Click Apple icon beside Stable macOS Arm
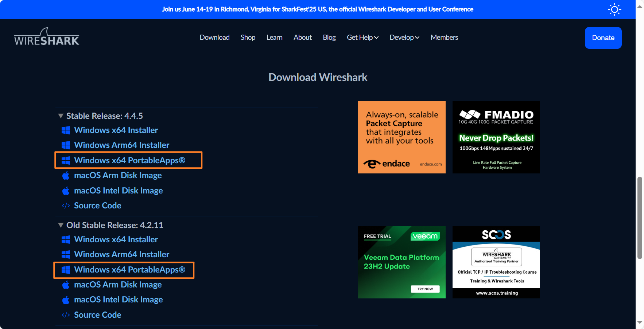Image resolution: width=644 pixels, height=329 pixels. 66,176
